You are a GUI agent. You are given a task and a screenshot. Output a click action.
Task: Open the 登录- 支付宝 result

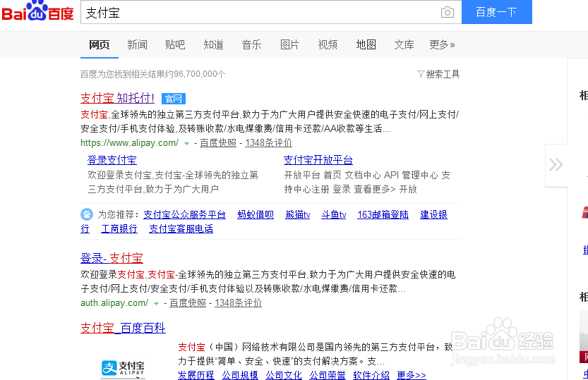pyautogui.click(x=112, y=258)
